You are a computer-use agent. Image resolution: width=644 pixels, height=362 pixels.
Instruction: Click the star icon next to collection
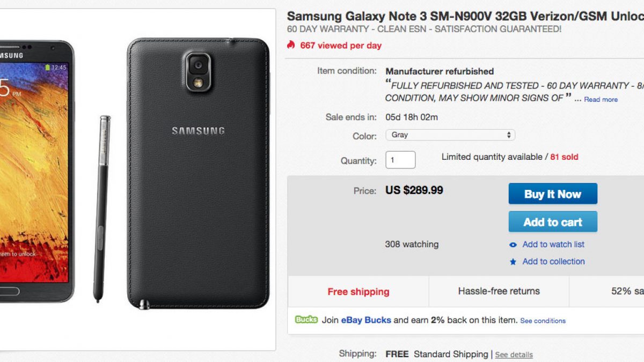click(513, 262)
